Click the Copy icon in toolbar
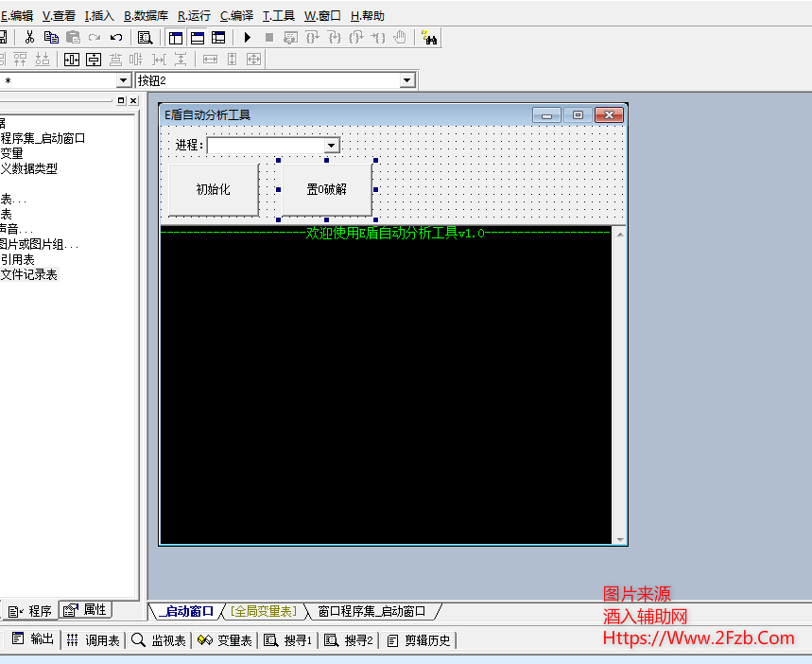Screen dimensions: 812x664 coord(51,38)
